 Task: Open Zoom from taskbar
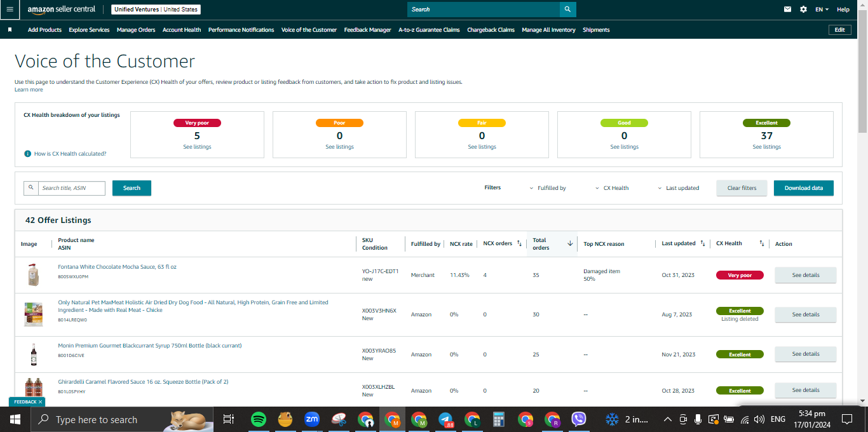pos(312,419)
